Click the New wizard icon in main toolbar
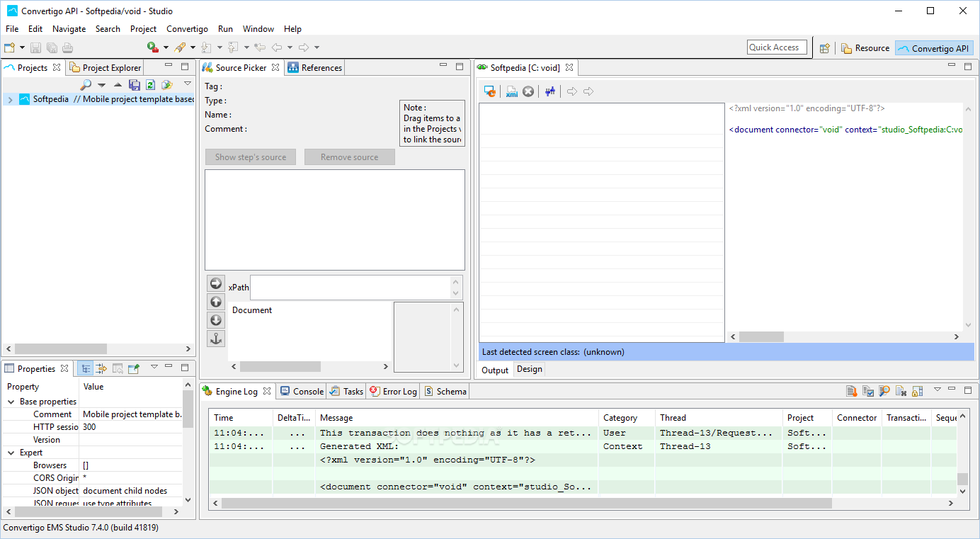The image size is (980, 539). point(10,47)
